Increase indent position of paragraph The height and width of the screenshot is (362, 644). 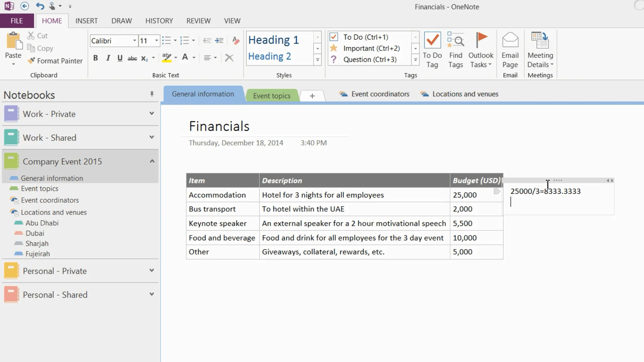pyautogui.click(x=219, y=41)
